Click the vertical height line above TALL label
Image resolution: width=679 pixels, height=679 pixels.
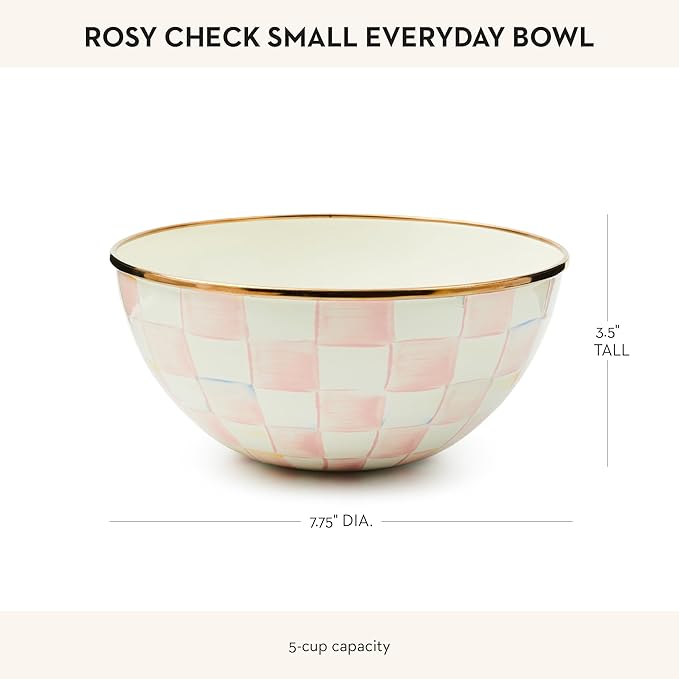(608, 265)
